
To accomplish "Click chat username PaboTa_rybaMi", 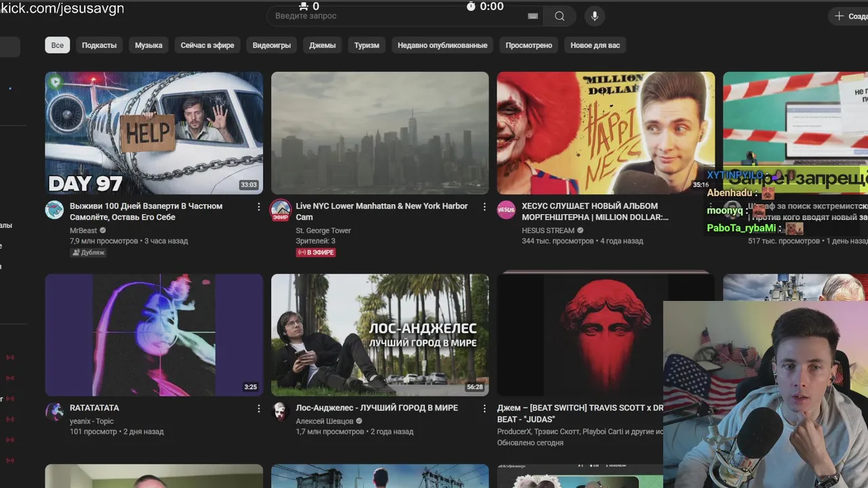I will [741, 228].
